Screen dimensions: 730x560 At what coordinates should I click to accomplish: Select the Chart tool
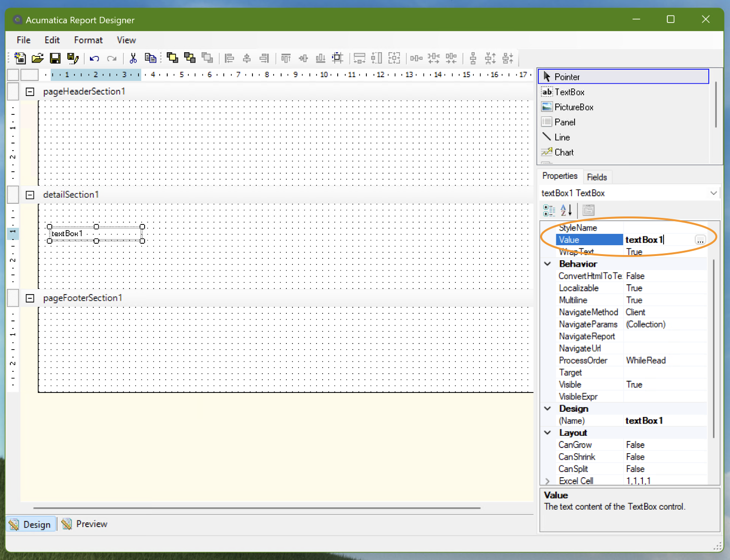point(564,152)
